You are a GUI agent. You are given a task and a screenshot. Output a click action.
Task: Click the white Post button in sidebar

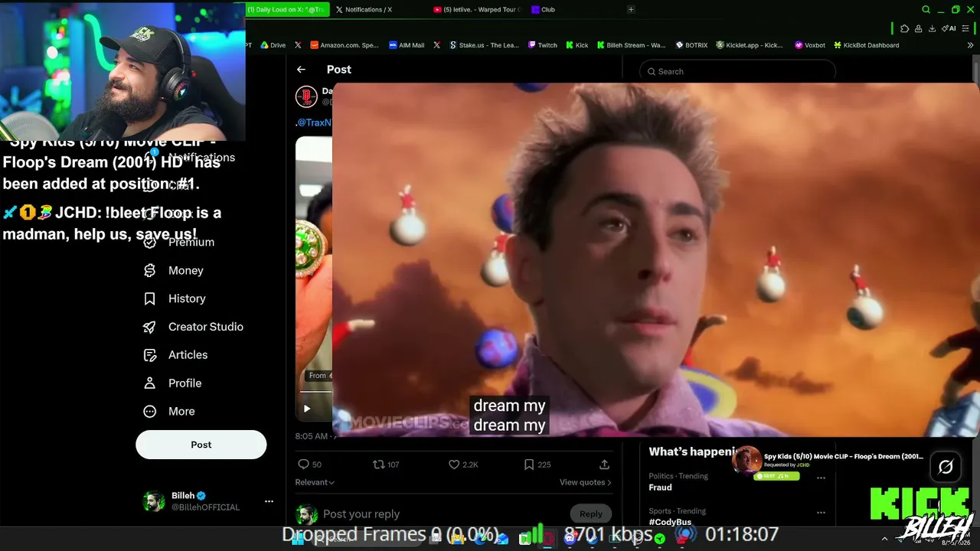201,445
